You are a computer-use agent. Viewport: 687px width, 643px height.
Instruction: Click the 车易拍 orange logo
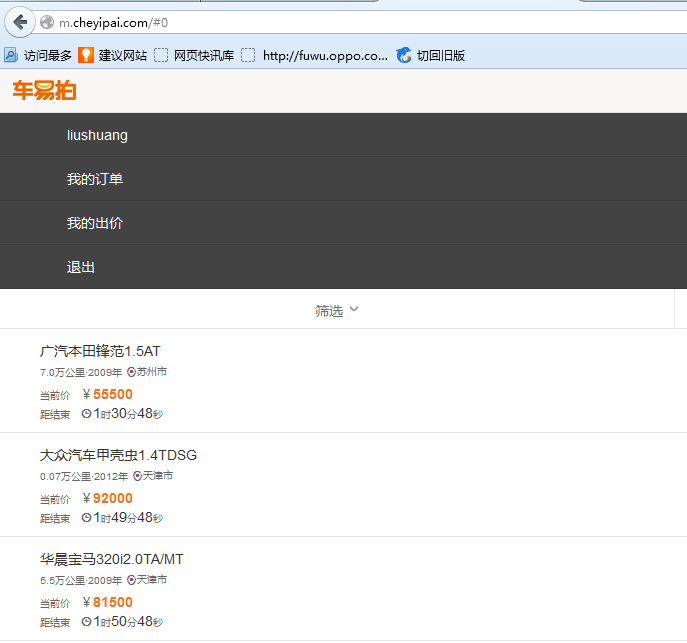44,91
